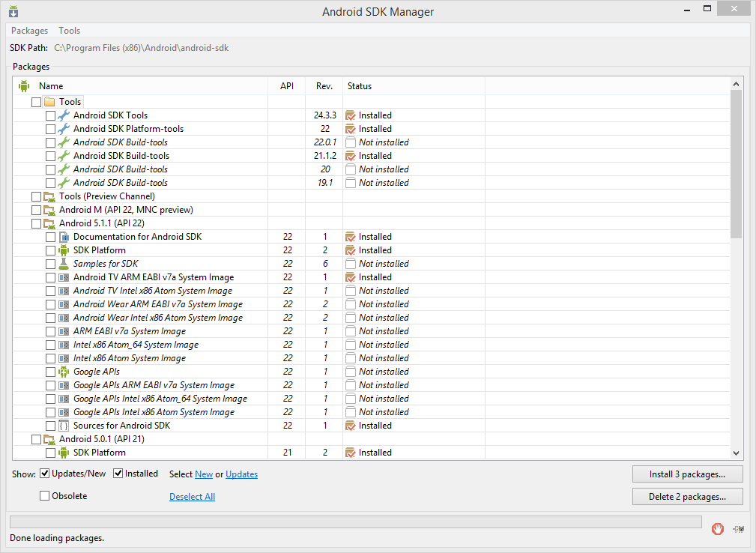Check Samples for SDK checkbox
Image resolution: width=756 pixels, height=553 pixels.
coord(51,265)
